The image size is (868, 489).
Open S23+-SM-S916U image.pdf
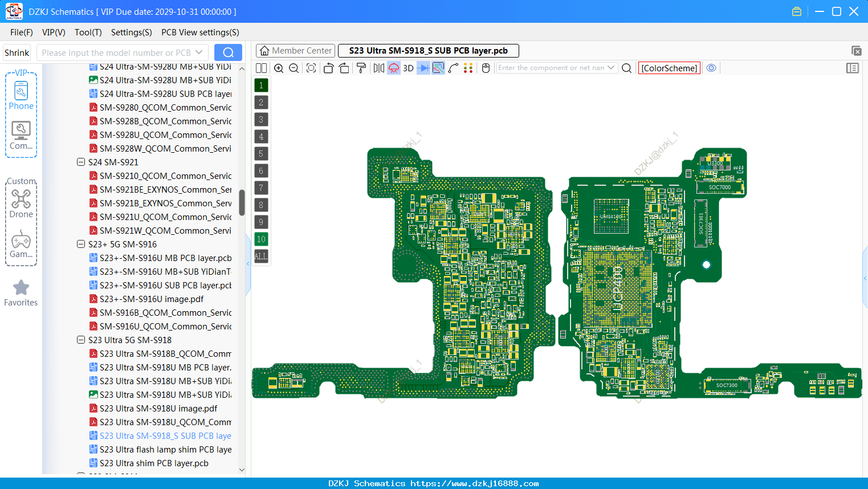point(146,299)
